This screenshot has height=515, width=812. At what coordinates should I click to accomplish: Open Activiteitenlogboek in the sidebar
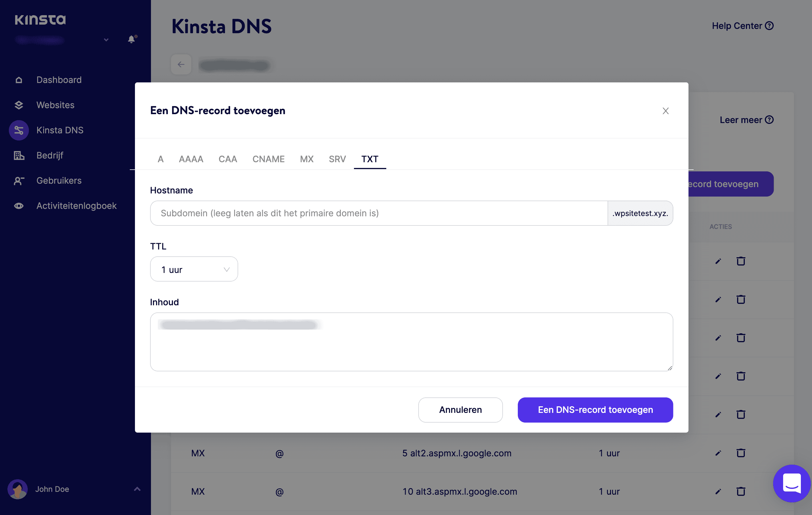coord(77,206)
